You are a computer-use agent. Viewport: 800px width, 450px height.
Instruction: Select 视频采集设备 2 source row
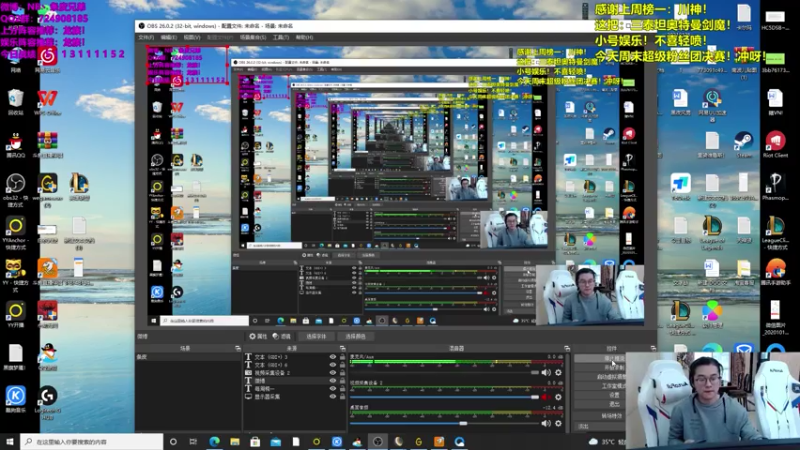[294, 373]
